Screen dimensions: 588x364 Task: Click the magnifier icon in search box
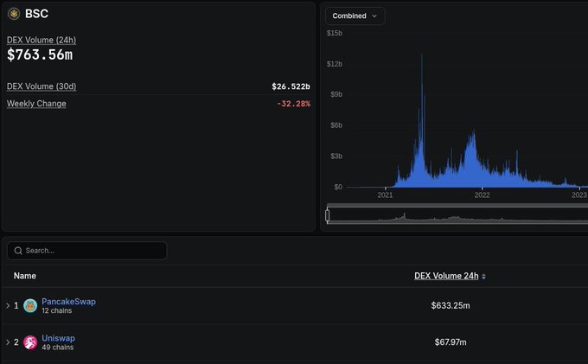(18, 251)
